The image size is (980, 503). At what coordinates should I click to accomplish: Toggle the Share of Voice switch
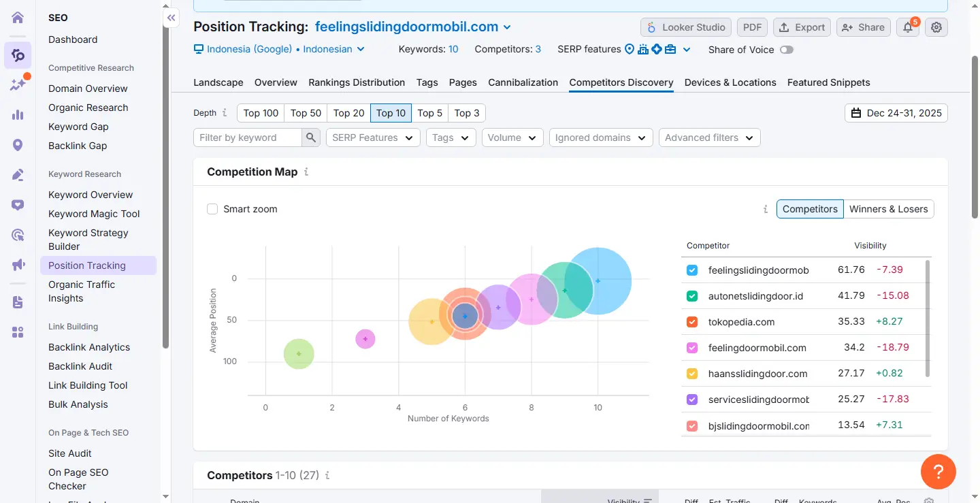tap(787, 50)
